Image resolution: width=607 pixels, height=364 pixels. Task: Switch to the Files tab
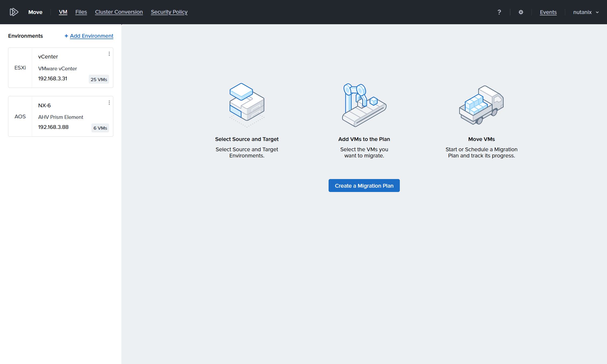tap(81, 12)
